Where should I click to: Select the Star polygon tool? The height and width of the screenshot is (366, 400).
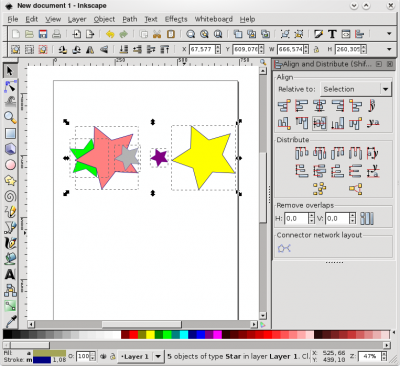tap(10, 180)
